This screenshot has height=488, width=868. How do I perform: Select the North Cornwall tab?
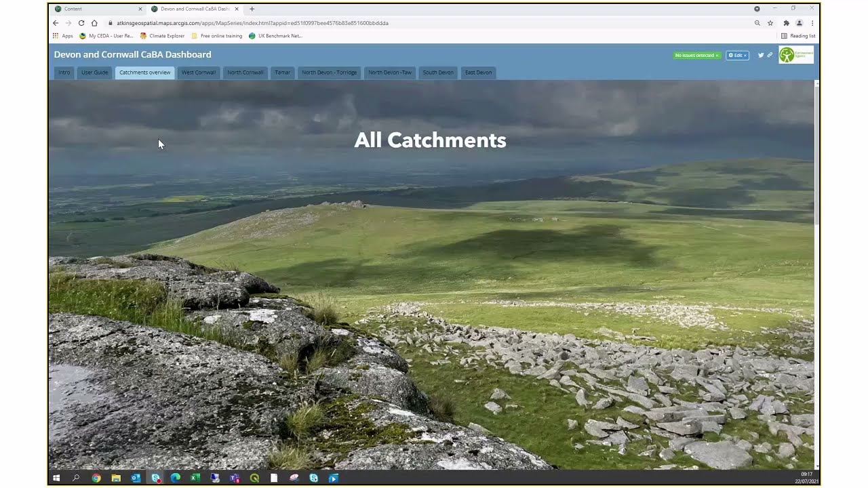click(x=245, y=73)
